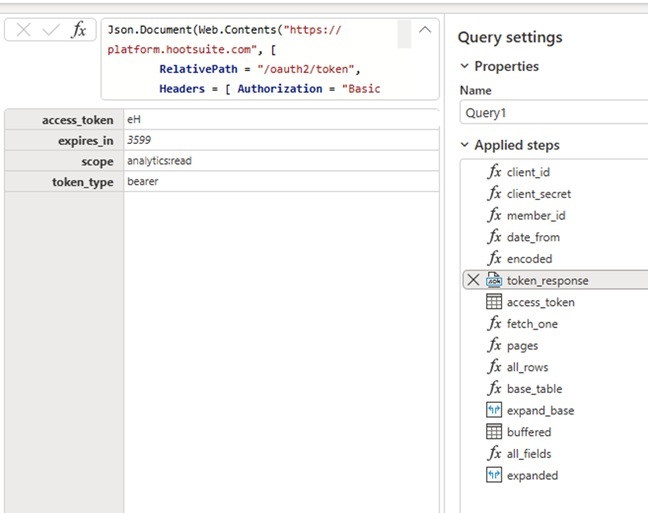Image resolution: width=648 pixels, height=513 pixels.
Task: Collapse the Properties section
Action: tap(465, 66)
